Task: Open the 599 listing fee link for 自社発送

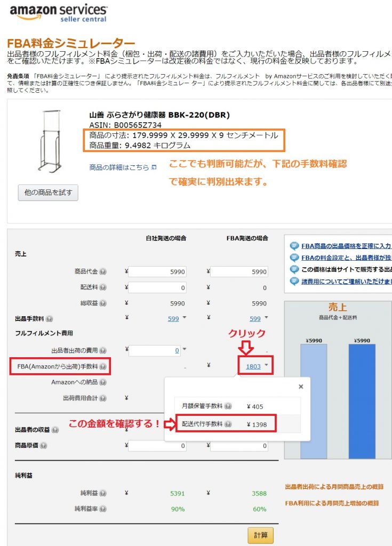Action: 173,319
